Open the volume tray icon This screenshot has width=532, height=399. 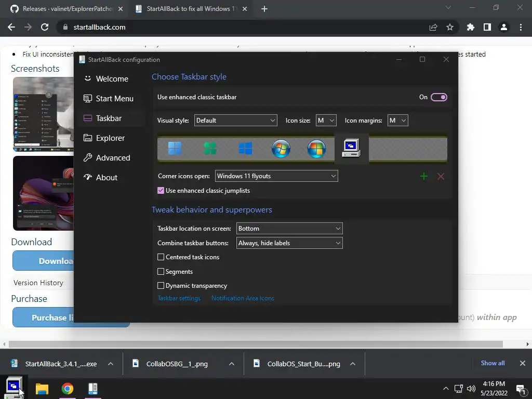tap(471, 389)
